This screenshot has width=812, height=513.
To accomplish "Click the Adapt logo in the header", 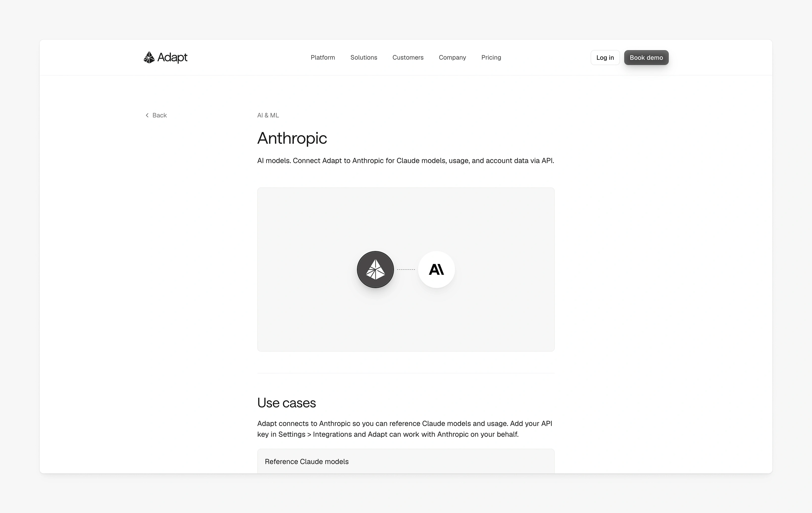I will [x=165, y=57].
